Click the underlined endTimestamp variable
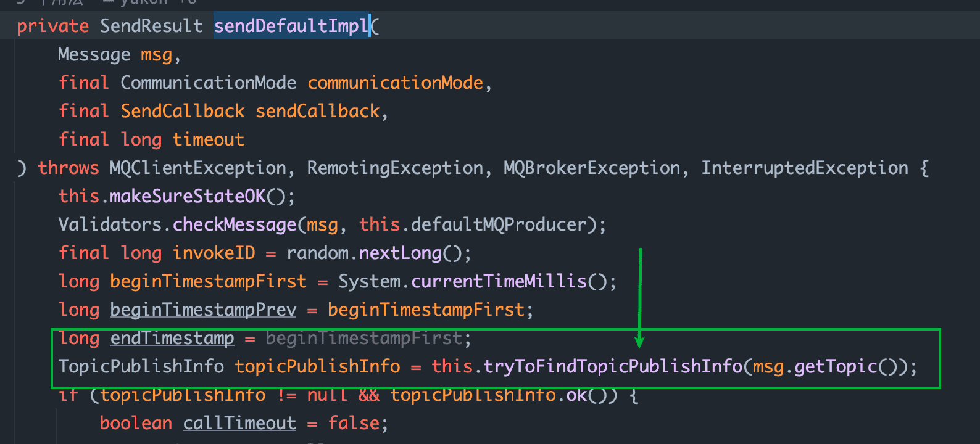The height and width of the screenshot is (444, 980). pyautogui.click(x=172, y=338)
